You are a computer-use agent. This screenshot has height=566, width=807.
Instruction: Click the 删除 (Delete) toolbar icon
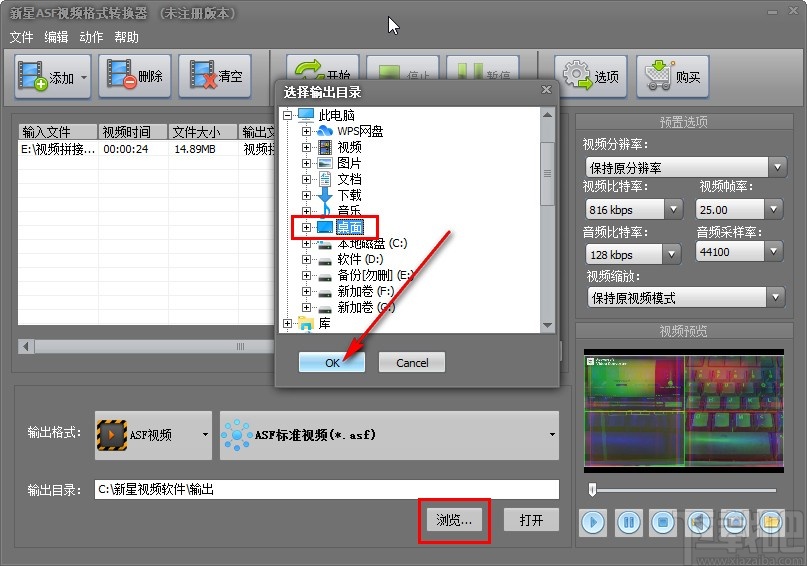120,76
